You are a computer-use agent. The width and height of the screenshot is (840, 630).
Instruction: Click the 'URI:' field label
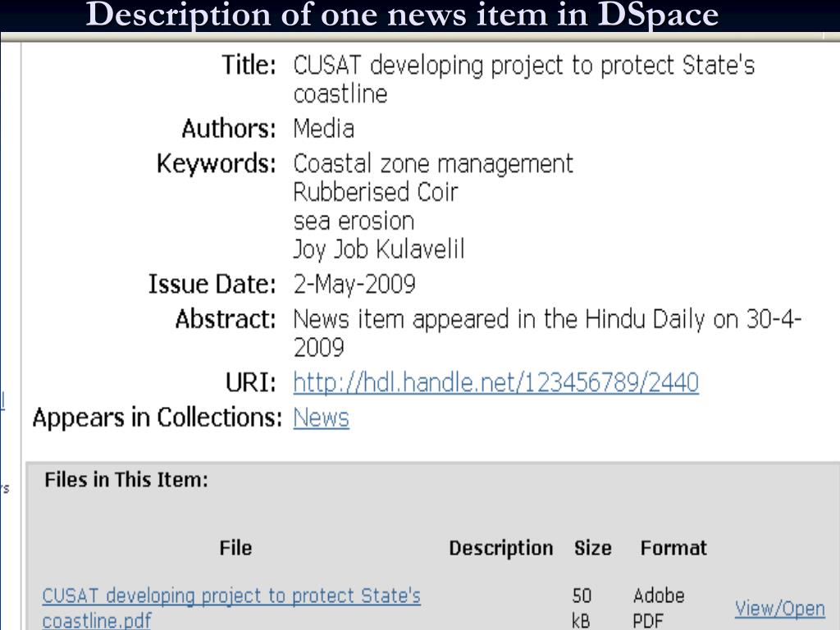251,383
